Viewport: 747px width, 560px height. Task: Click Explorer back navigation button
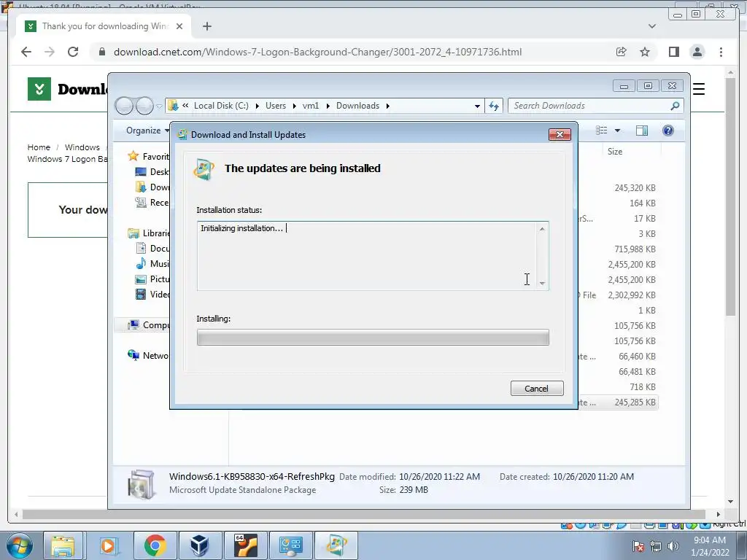point(124,106)
